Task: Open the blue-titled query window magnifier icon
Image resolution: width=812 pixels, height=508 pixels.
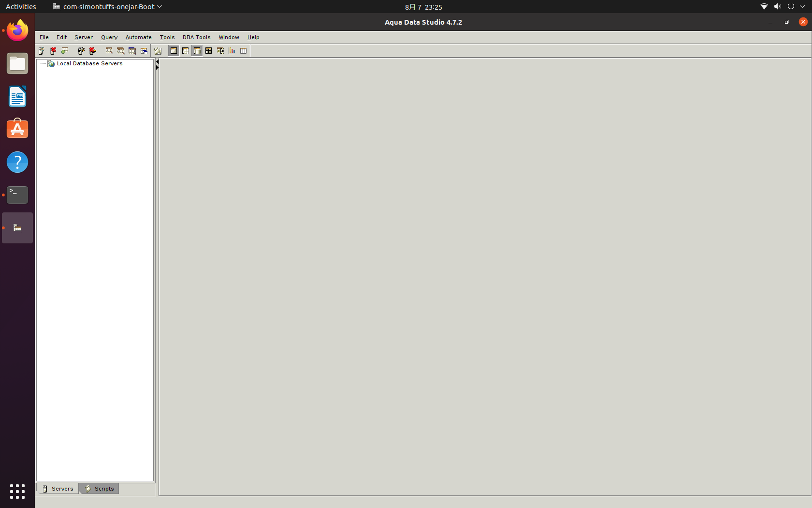Action: coord(132,51)
